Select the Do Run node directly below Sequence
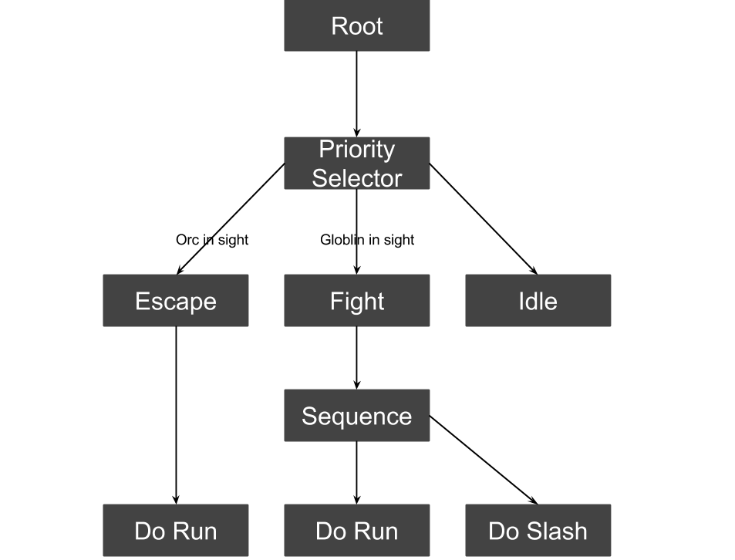Image resolution: width=735 pixels, height=560 pixels. 356,530
